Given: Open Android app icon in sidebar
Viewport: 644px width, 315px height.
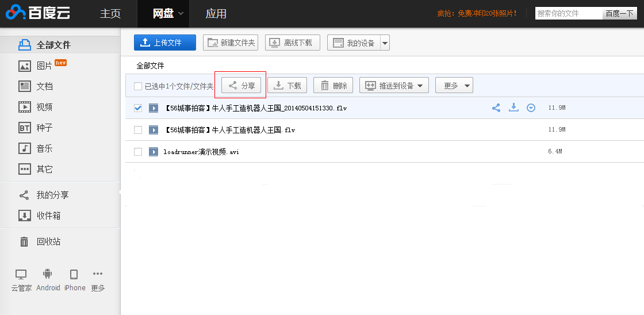Looking at the screenshot, I should [x=48, y=274].
